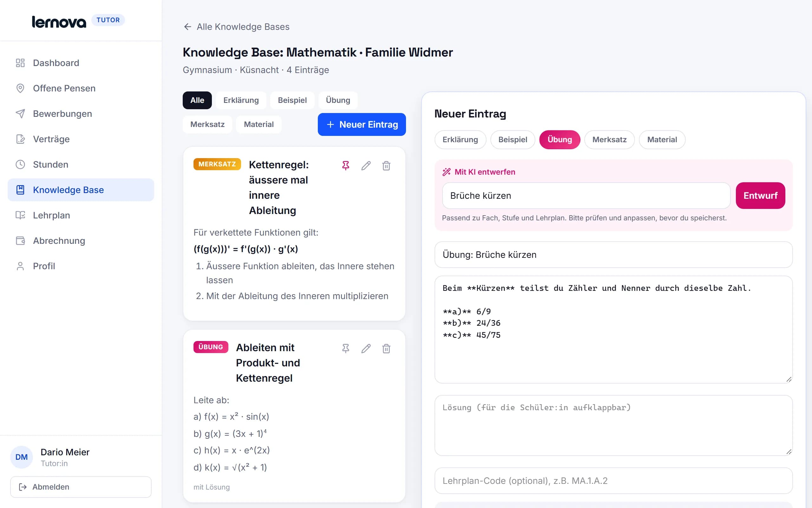Delete the Kettenregel Merksatz entry
The height and width of the screenshot is (508, 812).
point(386,166)
